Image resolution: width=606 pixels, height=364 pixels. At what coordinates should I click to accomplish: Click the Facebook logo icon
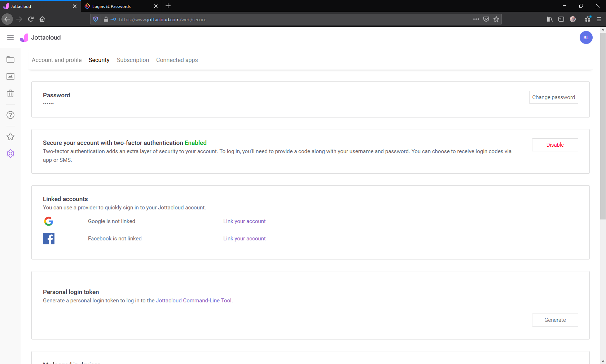49,239
